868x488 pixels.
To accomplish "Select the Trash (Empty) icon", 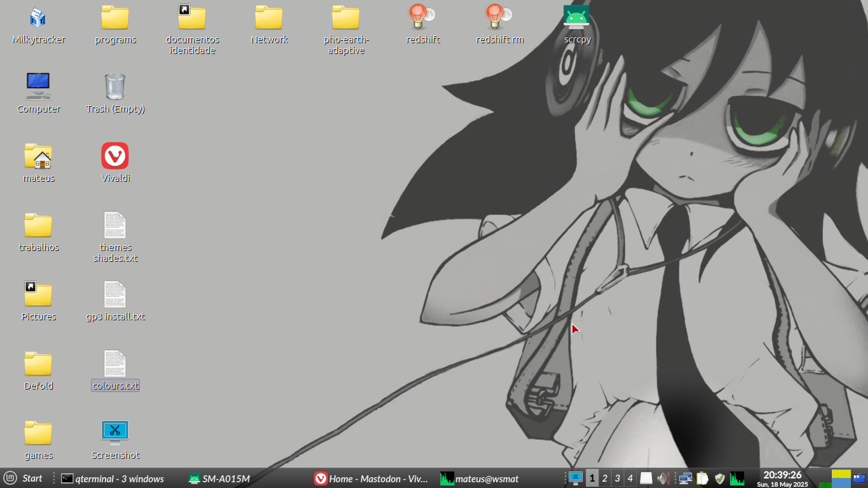I will tap(115, 86).
